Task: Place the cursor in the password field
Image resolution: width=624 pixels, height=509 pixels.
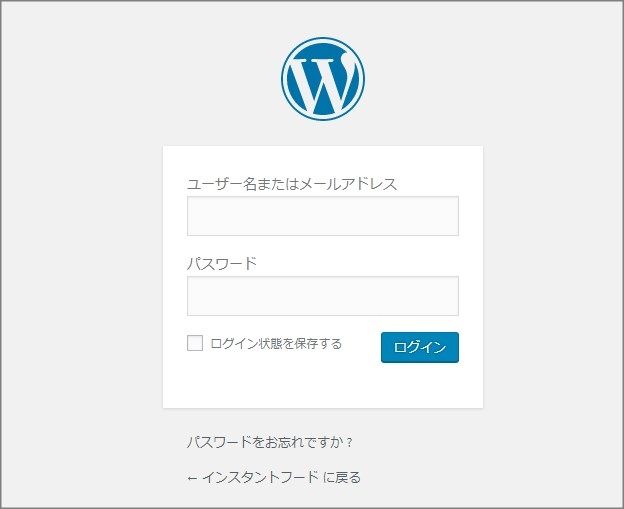Action: 323,296
